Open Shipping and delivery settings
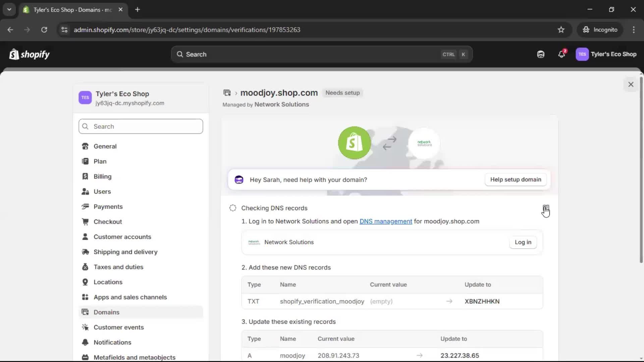The height and width of the screenshot is (362, 644). (126, 252)
